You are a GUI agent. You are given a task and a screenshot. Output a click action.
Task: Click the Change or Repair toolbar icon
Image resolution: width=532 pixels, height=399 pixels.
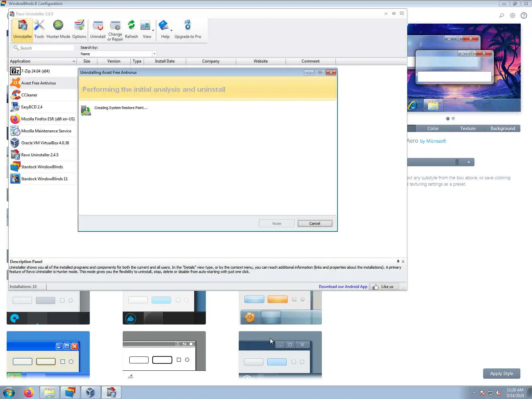pos(115,30)
